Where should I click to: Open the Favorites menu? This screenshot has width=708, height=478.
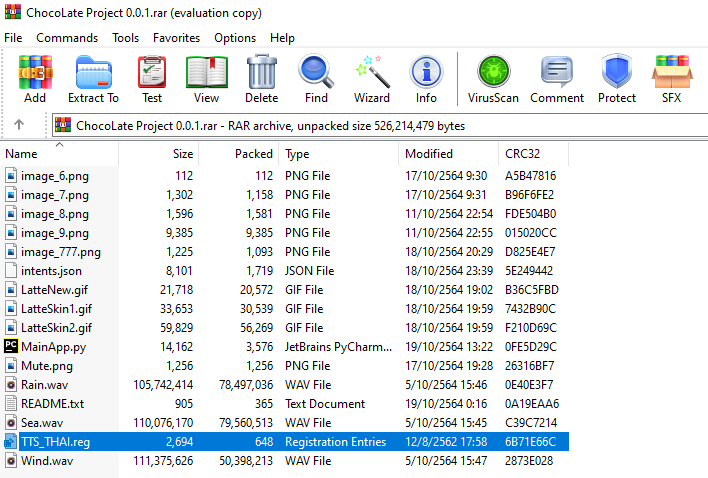176,38
